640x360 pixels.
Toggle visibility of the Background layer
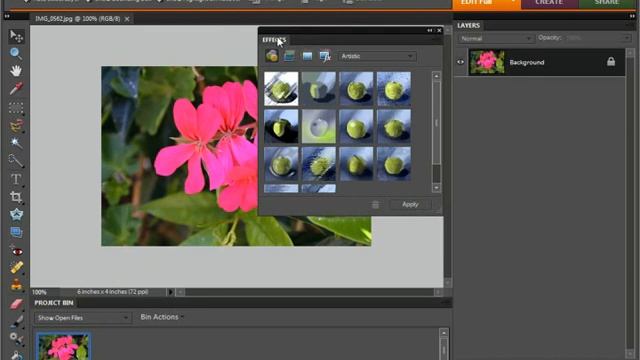[460, 62]
